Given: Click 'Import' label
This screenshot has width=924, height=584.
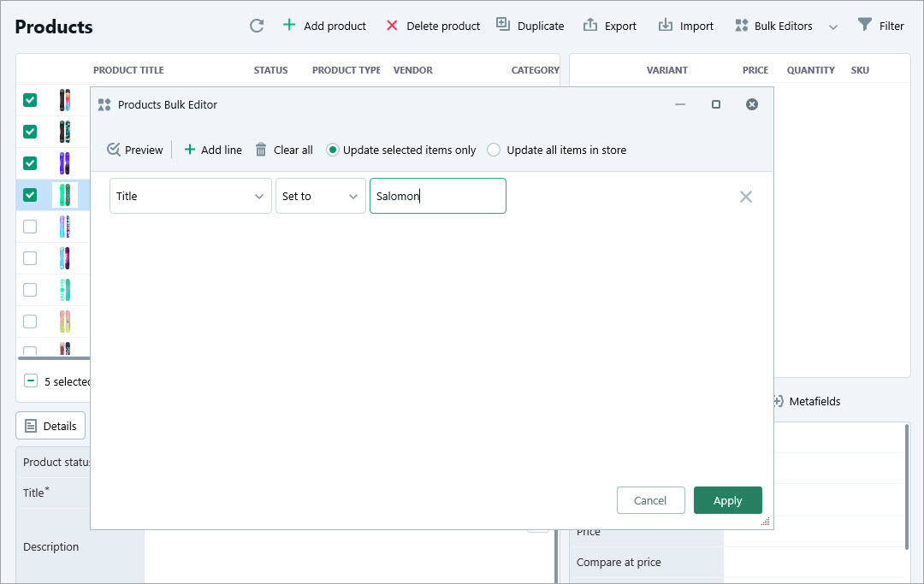Looking at the screenshot, I should click(696, 26).
